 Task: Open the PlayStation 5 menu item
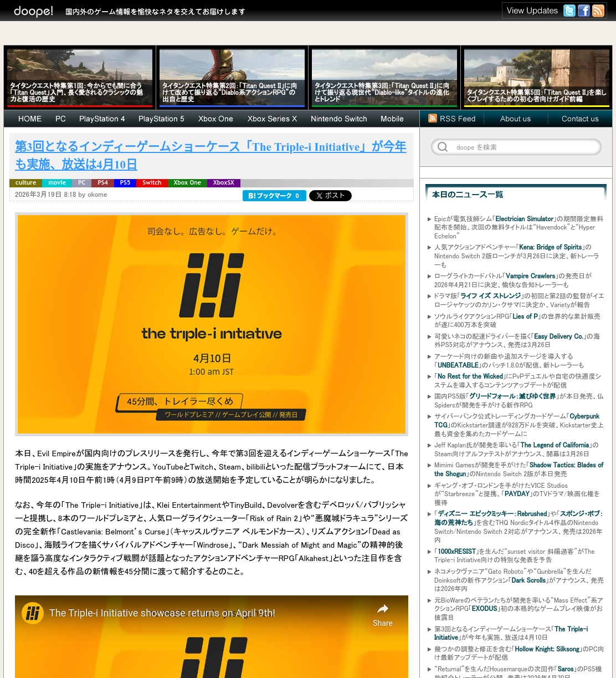click(162, 119)
